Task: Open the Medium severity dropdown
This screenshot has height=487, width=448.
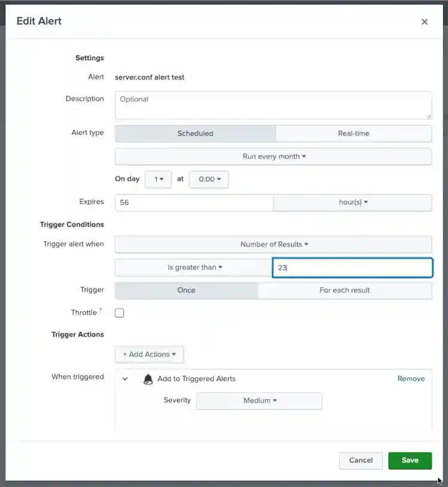Action: pos(259,401)
